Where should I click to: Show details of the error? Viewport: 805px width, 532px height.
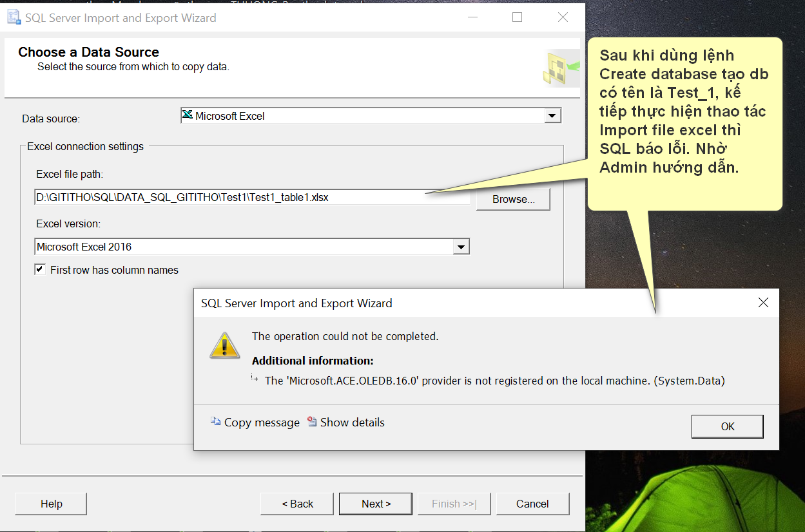[x=352, y=423]
